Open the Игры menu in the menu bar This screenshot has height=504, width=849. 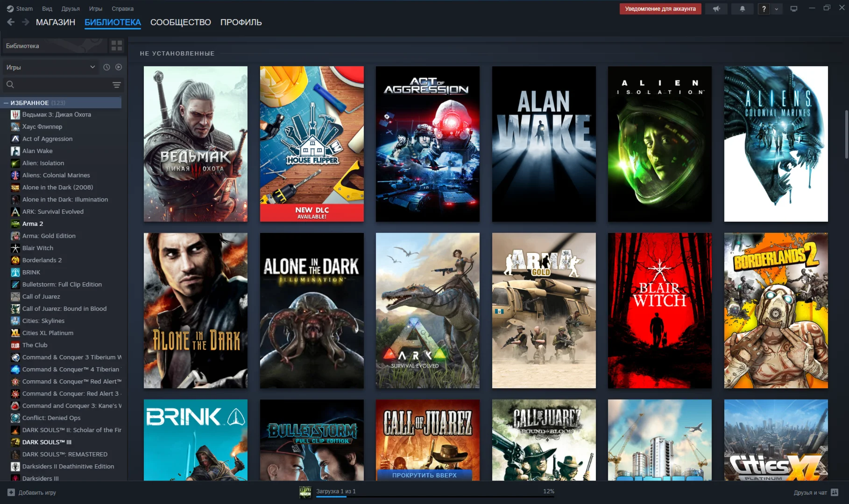click(x=96, y=9)
